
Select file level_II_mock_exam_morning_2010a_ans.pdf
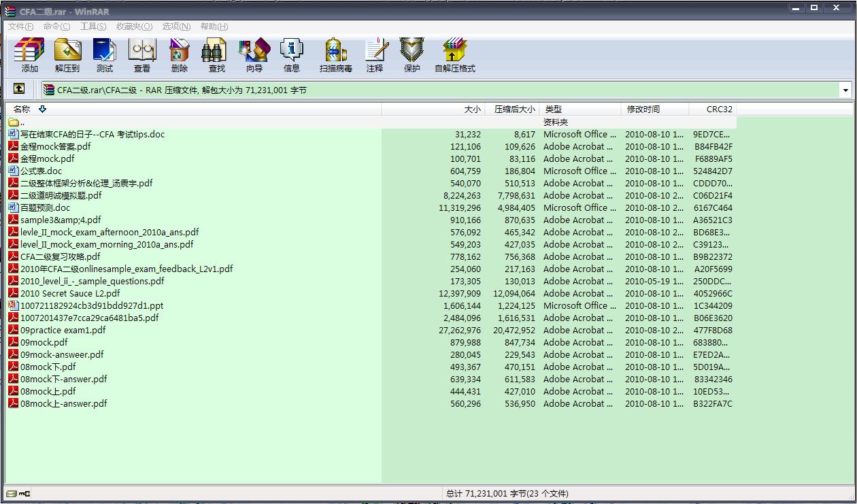click(x=107, y=244)
